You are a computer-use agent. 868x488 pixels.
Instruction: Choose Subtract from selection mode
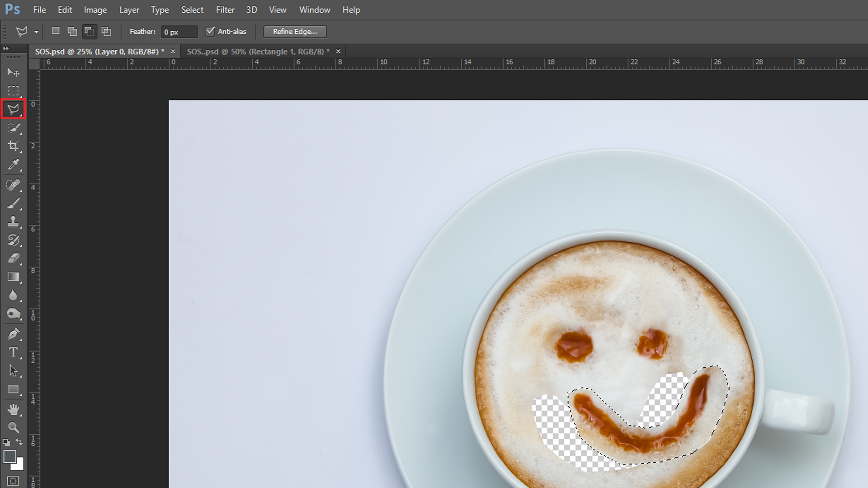(x=89, y=31)
